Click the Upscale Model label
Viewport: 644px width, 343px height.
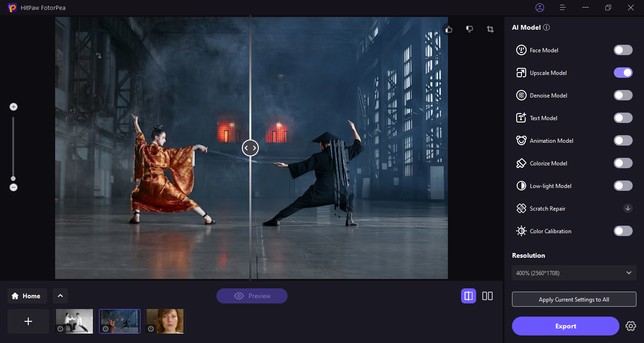tap(548, 73)
